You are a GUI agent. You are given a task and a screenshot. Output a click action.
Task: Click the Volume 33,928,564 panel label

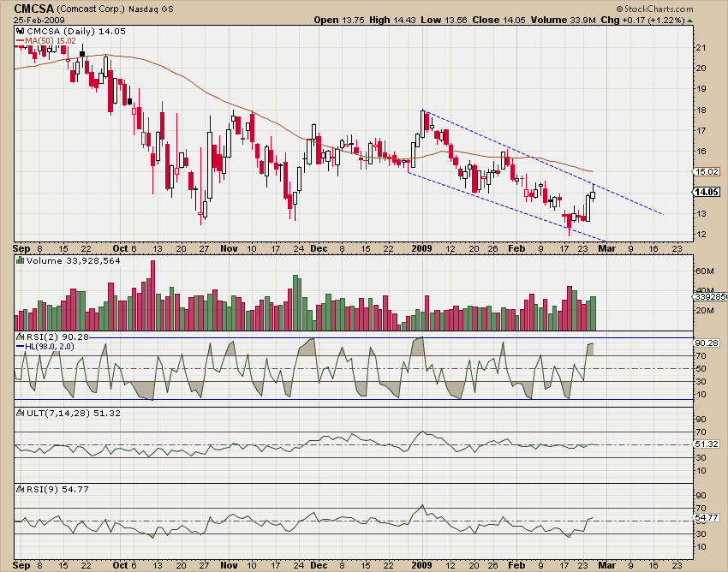[74, 260]
